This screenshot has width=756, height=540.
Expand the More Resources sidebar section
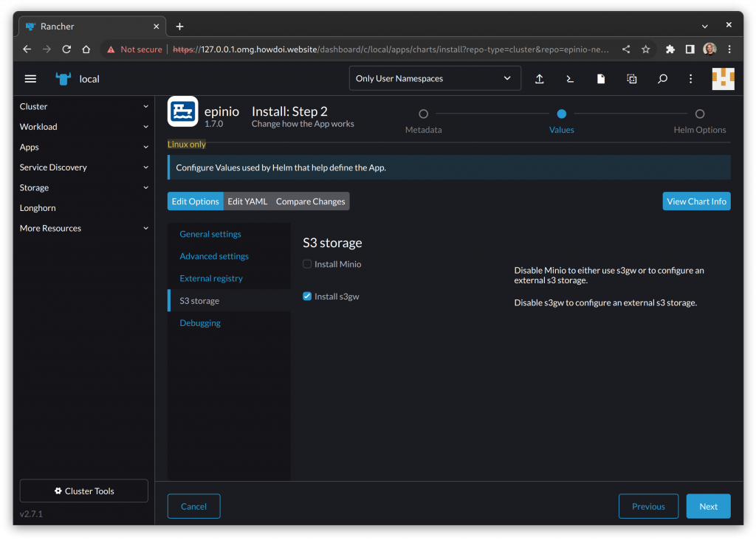83,229
